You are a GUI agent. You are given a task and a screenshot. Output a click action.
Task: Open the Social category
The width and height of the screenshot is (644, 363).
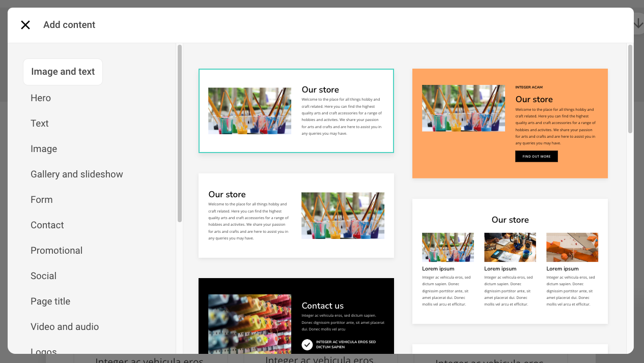[43, 276]
